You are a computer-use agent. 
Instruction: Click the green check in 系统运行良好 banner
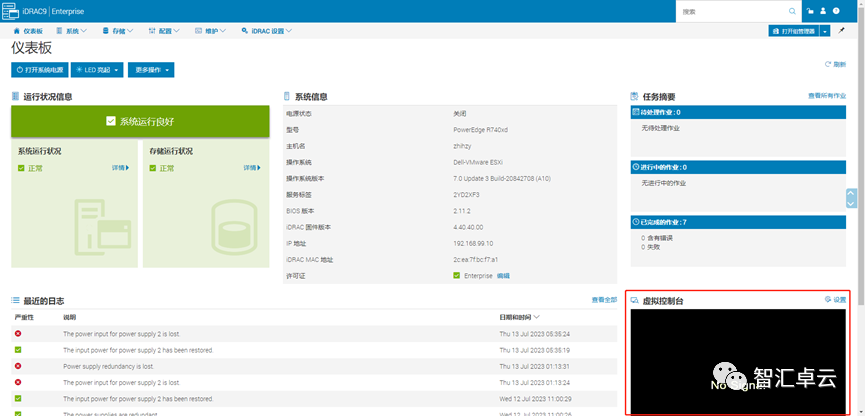111,121
